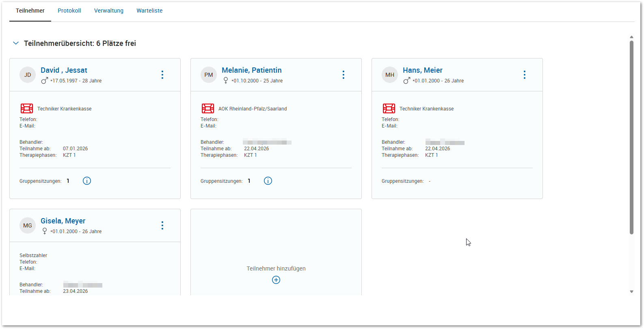Open the three-dot menu for Hans, Meier
Image resolution: width=644 pixels, height=329 pixels.
524,75
